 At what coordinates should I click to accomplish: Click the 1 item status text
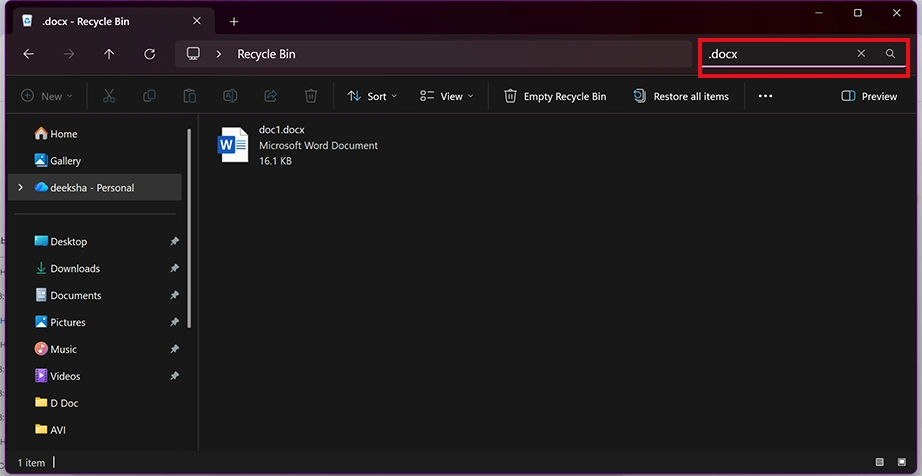31,462
